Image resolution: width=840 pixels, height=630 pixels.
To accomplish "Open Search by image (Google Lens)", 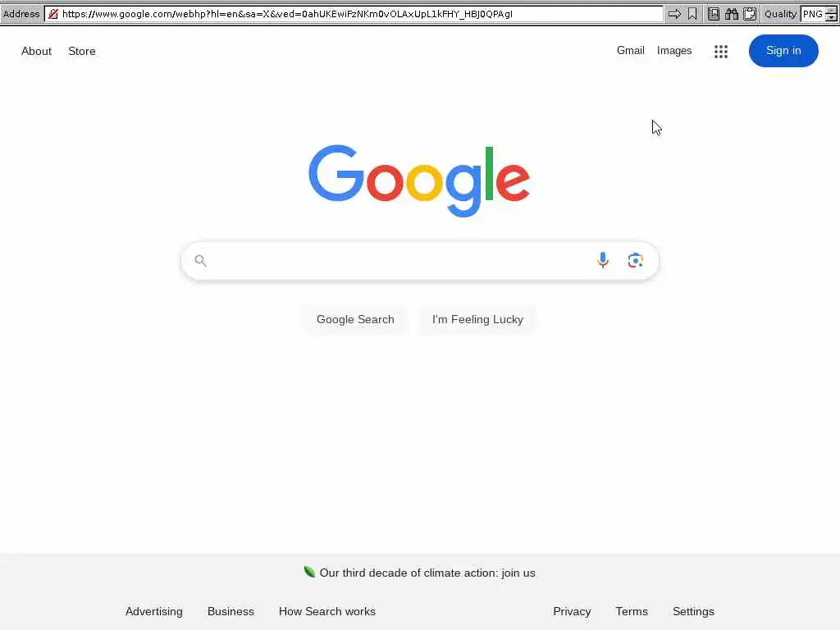I will pyautogui.click(x=636, y=260).
